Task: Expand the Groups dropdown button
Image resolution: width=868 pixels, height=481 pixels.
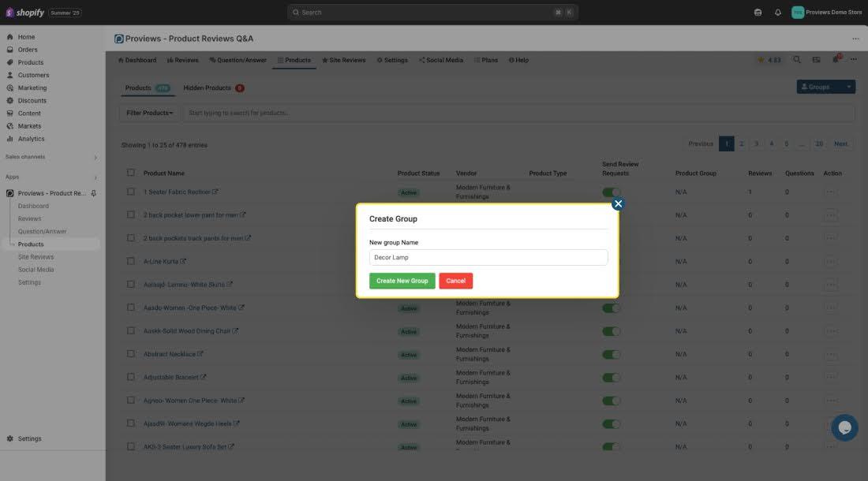Action: pyautogui.click(x=849, y=87)
